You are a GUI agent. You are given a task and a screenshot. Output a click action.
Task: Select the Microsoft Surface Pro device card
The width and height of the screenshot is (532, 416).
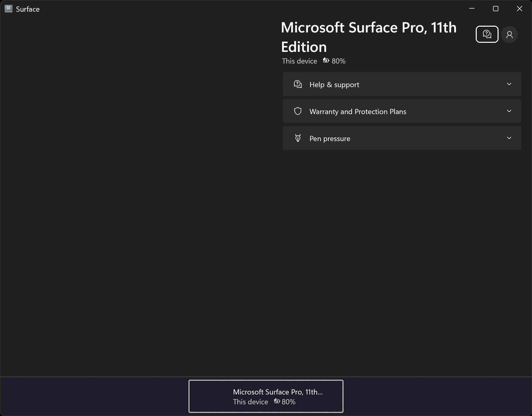pos(266,396)
